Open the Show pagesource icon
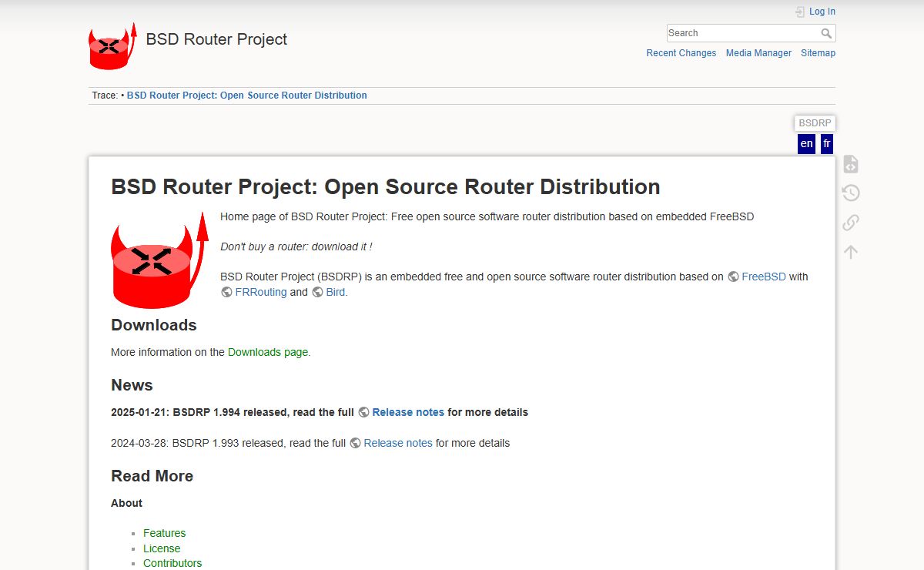 851,164
